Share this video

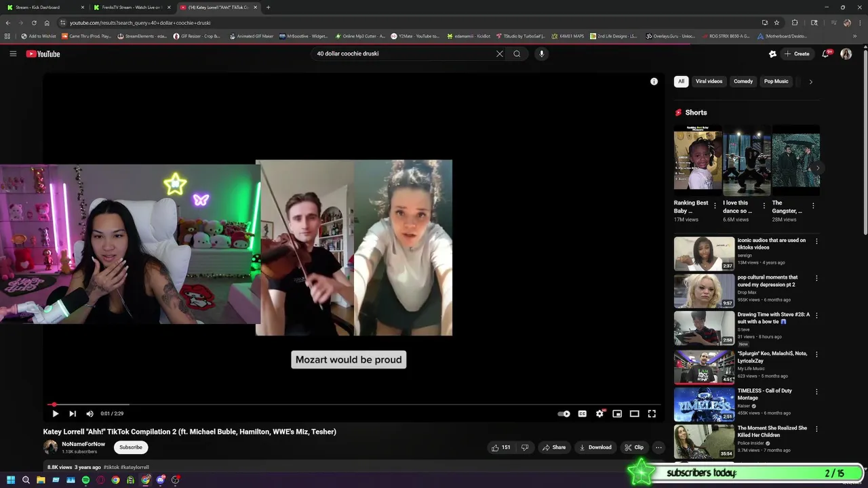click(x=554, y=447)
